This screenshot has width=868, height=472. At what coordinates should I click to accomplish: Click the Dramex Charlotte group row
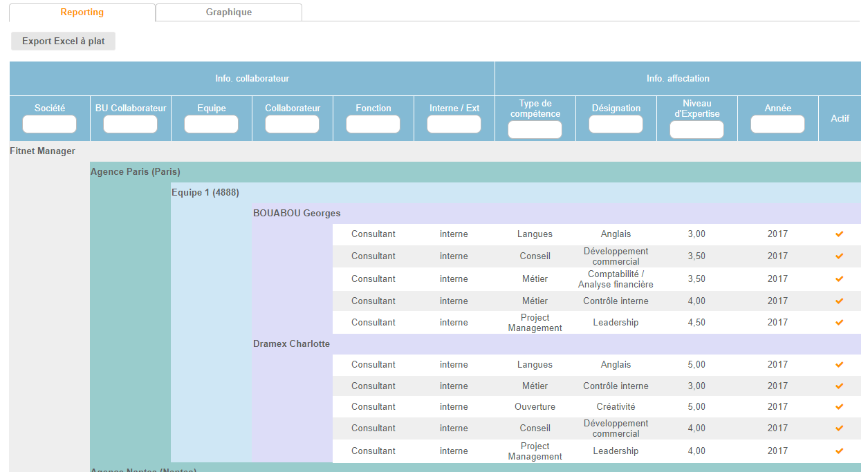coord(291,344)
